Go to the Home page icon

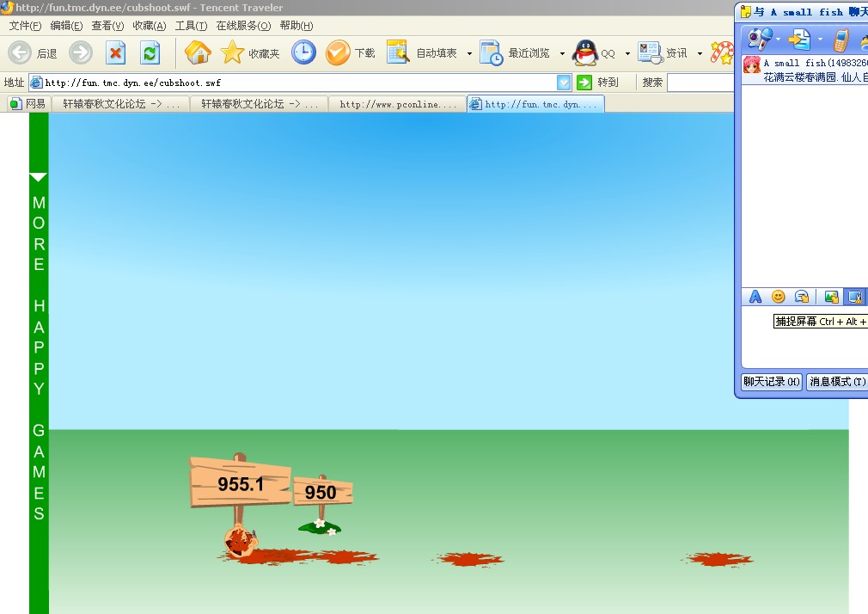click(x=198, y=53)
